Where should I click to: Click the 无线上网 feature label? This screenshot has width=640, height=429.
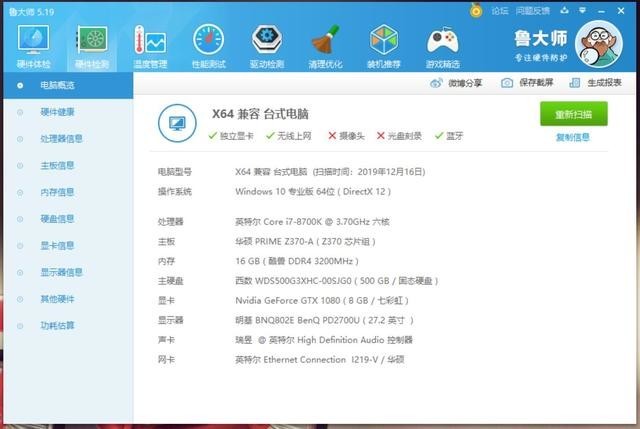289,136
